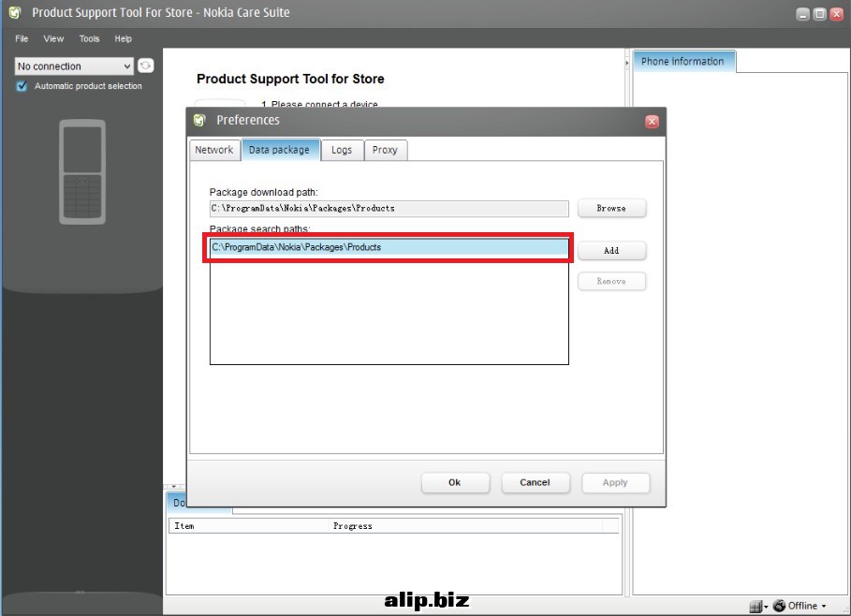Click the Preferences dialog logo icon
The image size is (851, 616).
click(x=199, y=120)
